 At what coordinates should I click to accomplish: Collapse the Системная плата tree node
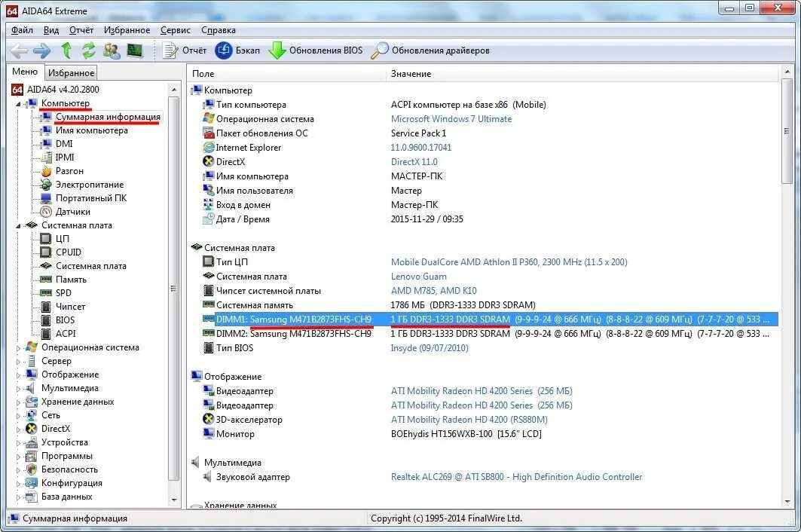(18, 225)
